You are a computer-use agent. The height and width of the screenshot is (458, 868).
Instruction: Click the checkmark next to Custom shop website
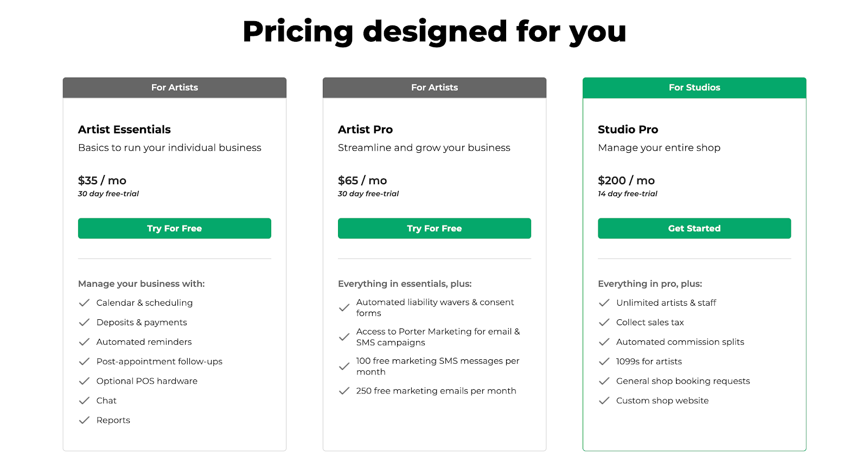[x=604, y=400]
